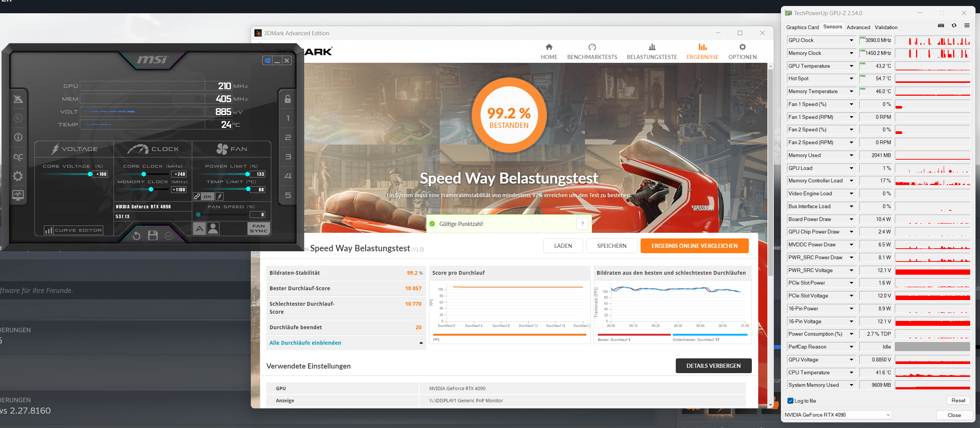Click Afterburner apply checkmark icon
This screenshot has width=980, height=428.
(x=169, y=236)
